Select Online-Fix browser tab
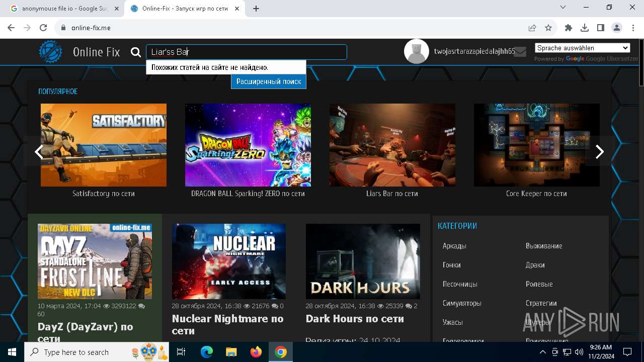Screen dimensions: 644x362 [x=185, y=9]
